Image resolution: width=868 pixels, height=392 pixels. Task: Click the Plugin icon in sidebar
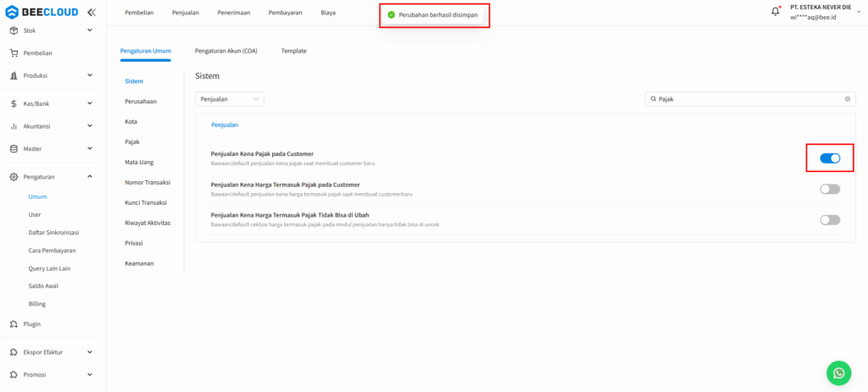14,323
